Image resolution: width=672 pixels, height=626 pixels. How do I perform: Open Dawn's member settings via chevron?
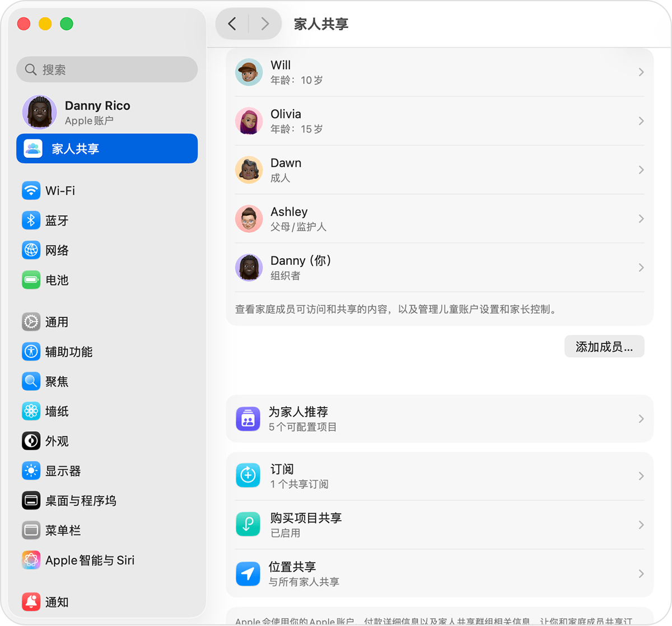click(x=641, y=170)
